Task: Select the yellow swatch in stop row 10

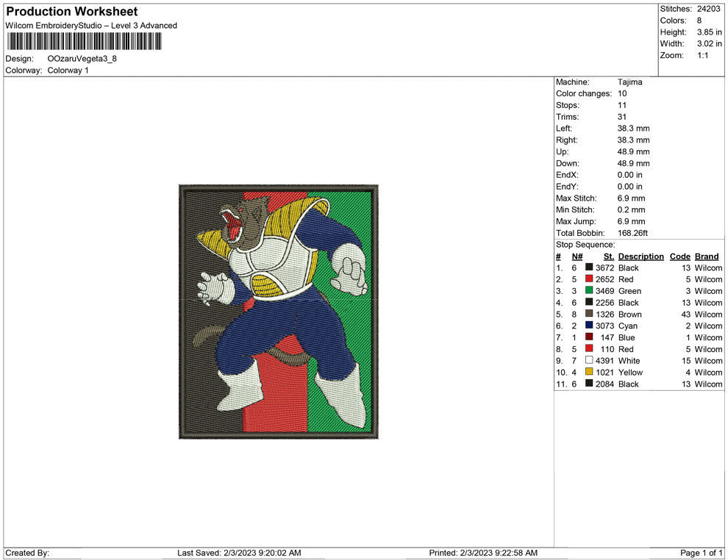Action: pos(589,372)
